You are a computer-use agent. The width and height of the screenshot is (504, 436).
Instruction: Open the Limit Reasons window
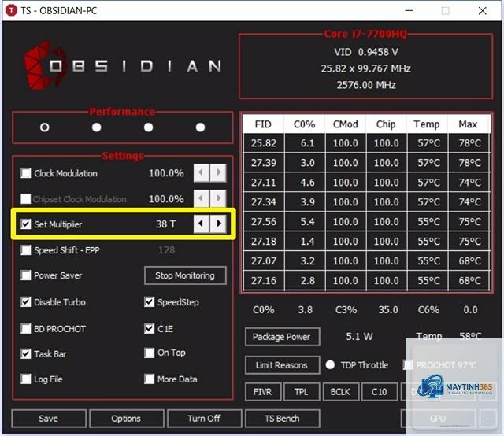point(282,365)
